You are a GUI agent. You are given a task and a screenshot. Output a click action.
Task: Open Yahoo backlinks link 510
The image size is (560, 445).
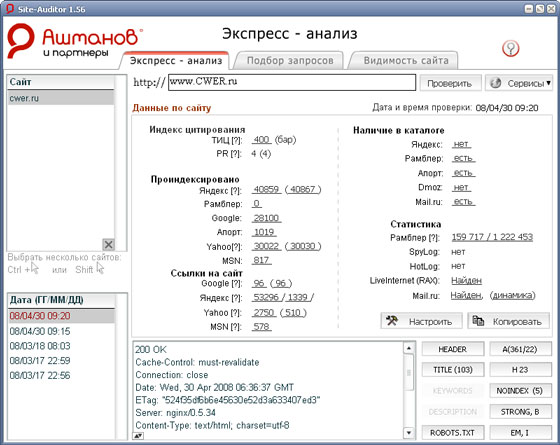click(293, 313)
